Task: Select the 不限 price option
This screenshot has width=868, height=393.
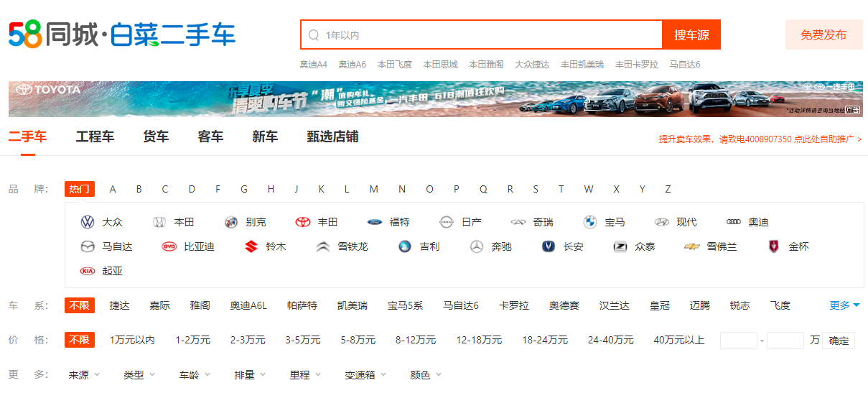Action: click(x=80, y=340)
